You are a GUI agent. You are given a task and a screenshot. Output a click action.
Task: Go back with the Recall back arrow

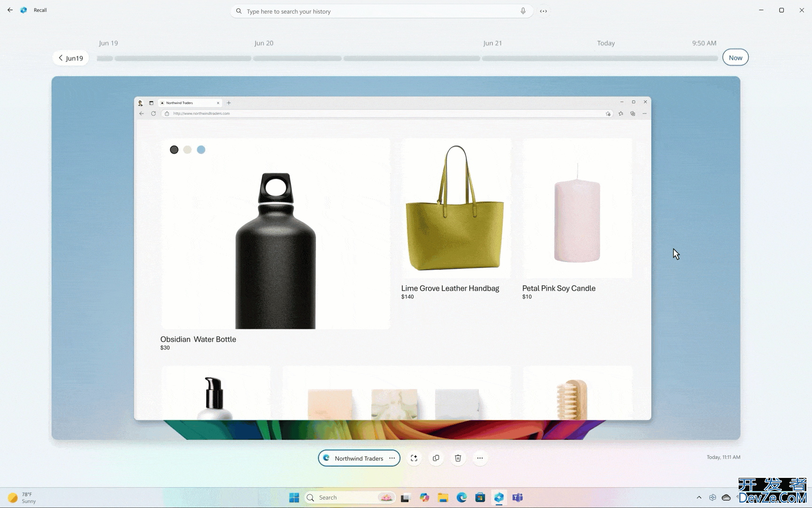(x=10, y=10)
